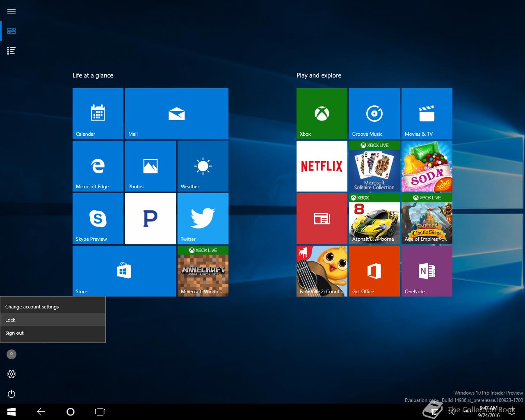The height and width of the screenshot is (420, 525).
Task: Launch Minecraft Windows 10 tile
Action: tap(203, 271)
